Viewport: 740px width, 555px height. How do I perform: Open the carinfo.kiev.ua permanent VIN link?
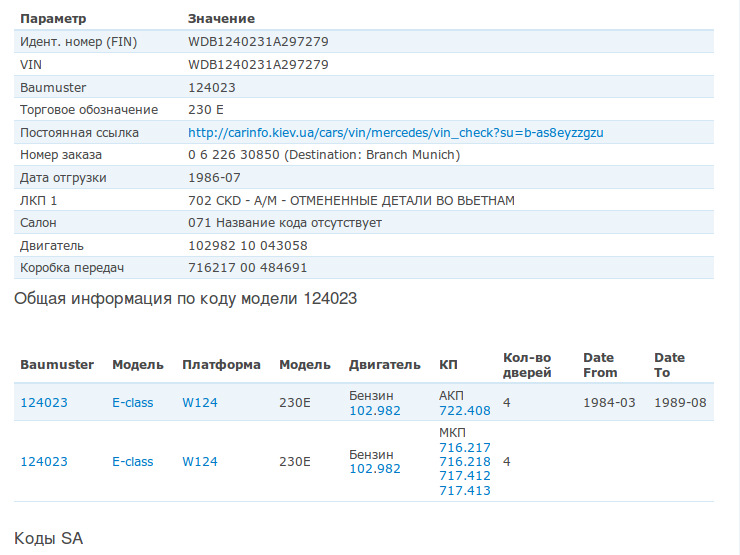pos(395,133)
